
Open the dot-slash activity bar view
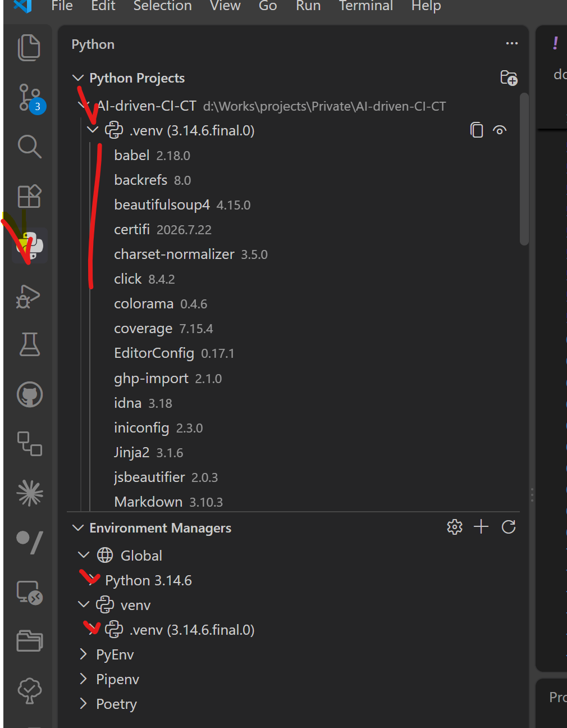(x=30, y=542)
